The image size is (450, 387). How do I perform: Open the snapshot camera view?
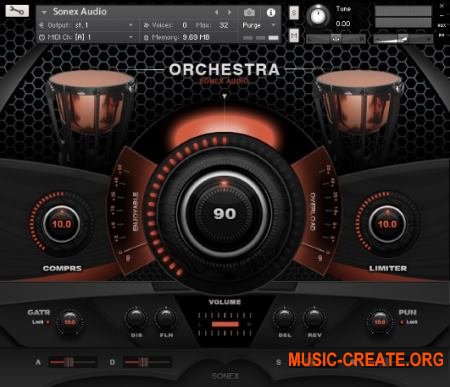(249, 13)
